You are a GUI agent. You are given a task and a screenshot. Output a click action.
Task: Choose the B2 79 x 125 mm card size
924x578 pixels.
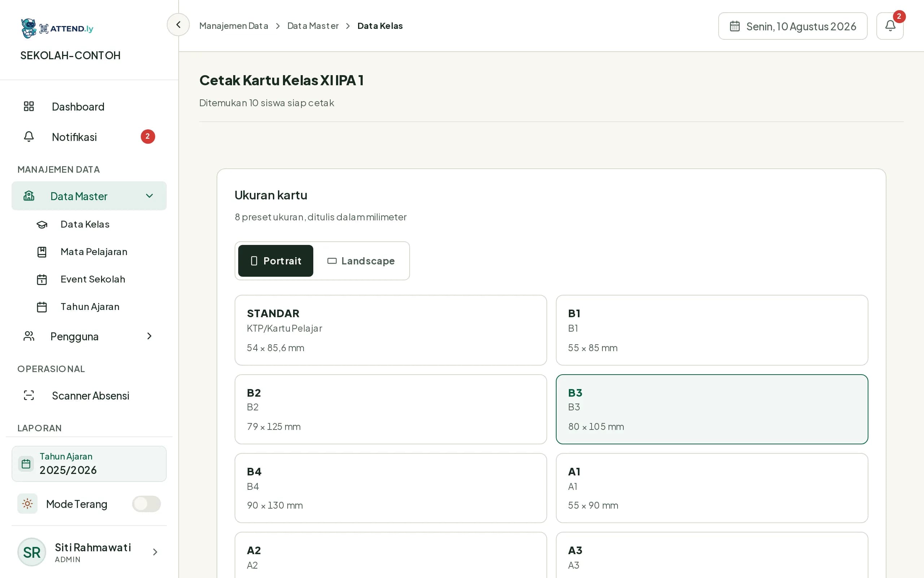click(391, 409)
